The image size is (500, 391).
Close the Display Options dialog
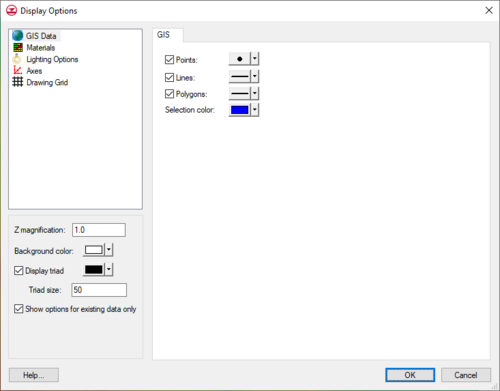pos(489,11)
